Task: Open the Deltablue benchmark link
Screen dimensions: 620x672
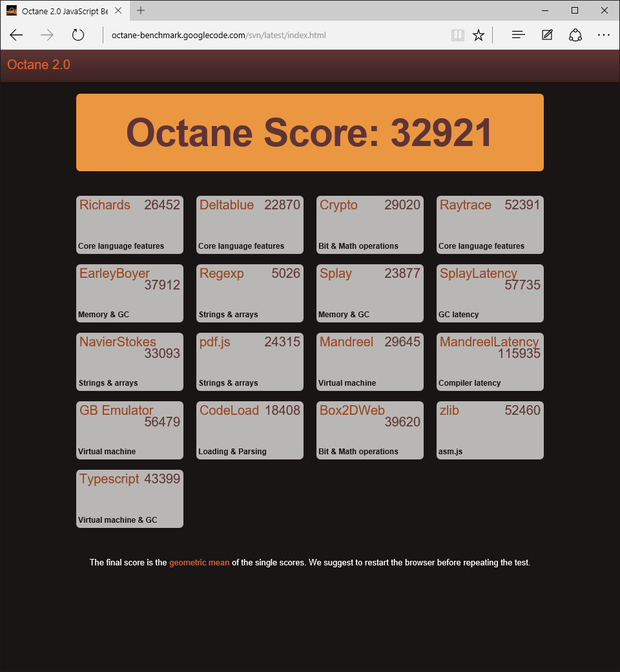Action: click(227, 205)
